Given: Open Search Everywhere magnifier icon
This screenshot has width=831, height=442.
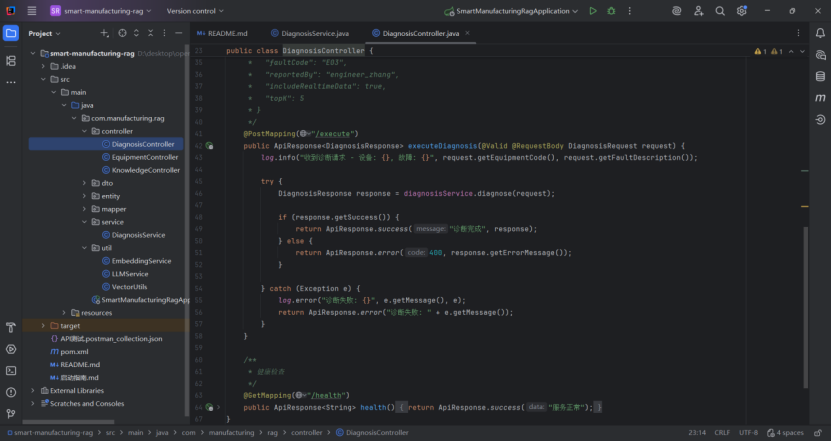Looking at the screenshot, I should coord(720,11).
